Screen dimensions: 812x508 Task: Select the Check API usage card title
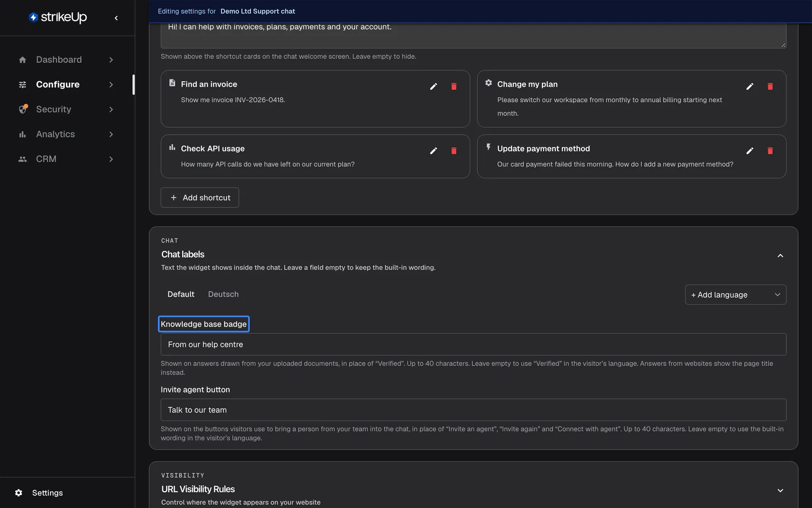pos(212,149)
